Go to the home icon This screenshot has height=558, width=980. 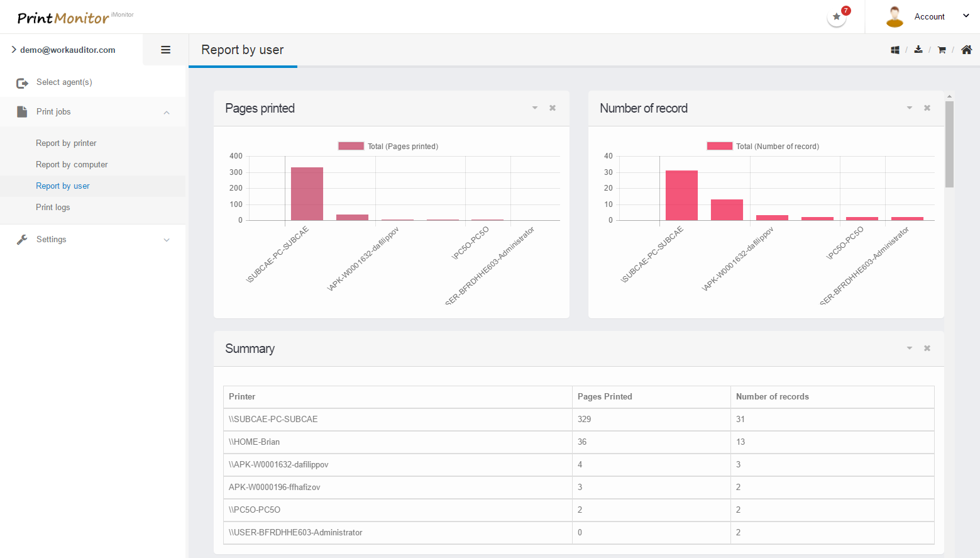pyautogui.click(x=966, y=50)
